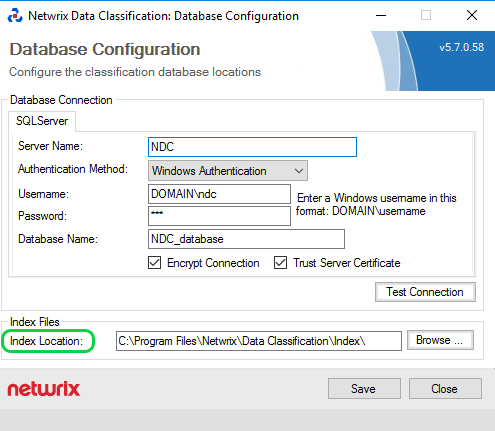The image size is (495, 431).
Task: Select the SQLServer tab
Action: coord(42,121)
